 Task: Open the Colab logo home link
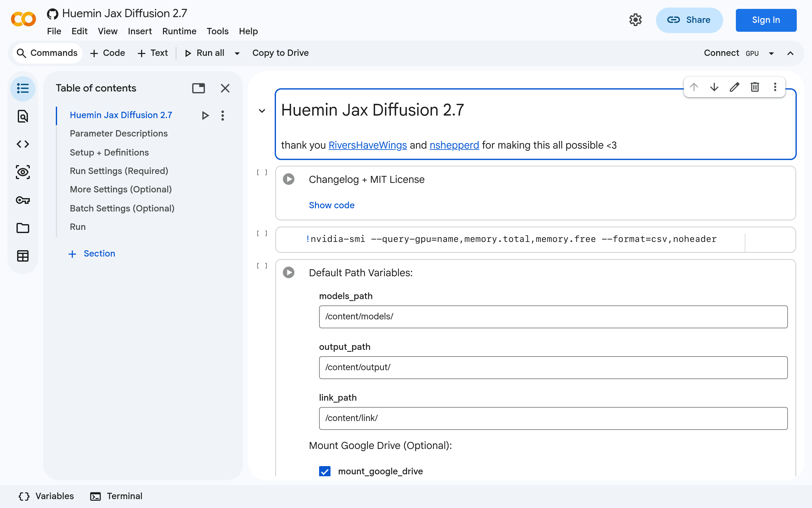click(x=23, y=19)
